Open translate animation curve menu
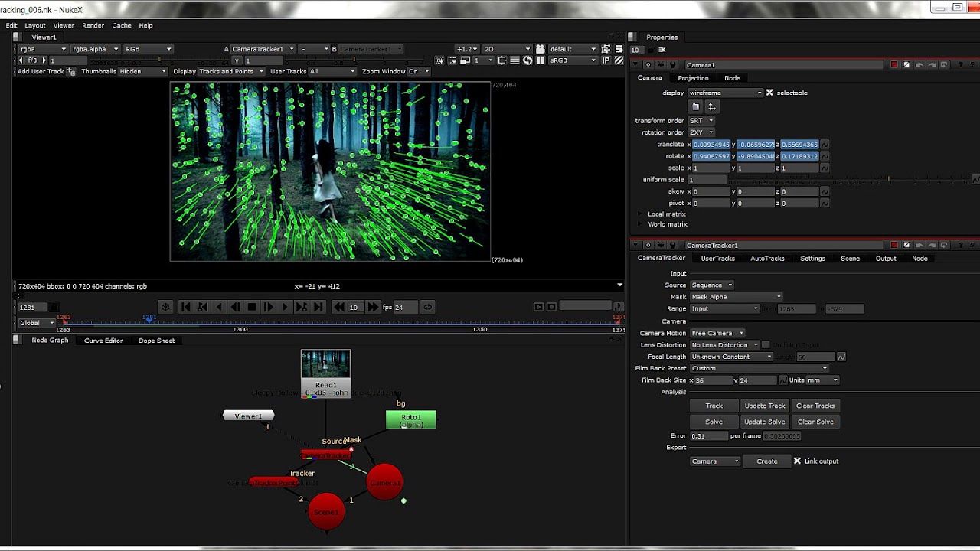The height and width of the screenshot is (551, 980). tap(825, 144)
